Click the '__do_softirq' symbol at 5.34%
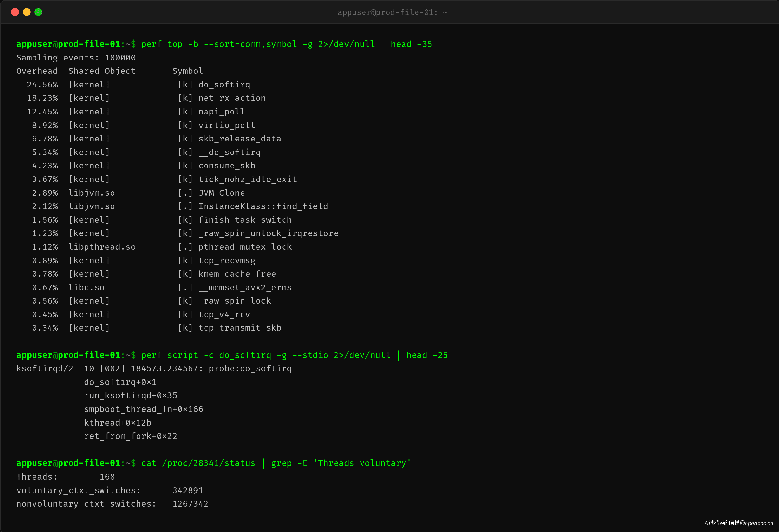The width and height of the screenshot is (779, 532). tap(229, 152)
